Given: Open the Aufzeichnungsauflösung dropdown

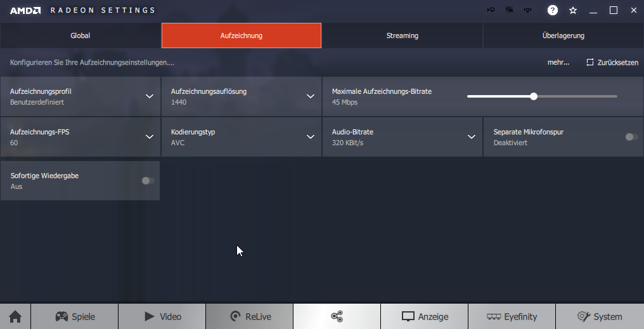Looking at the screenshot, I should (311, 96).
